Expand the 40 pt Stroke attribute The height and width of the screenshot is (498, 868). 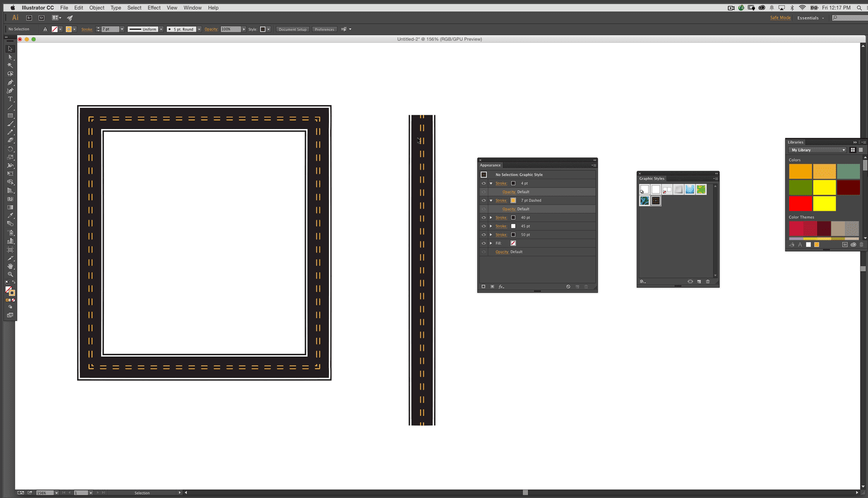pos(491,217)
